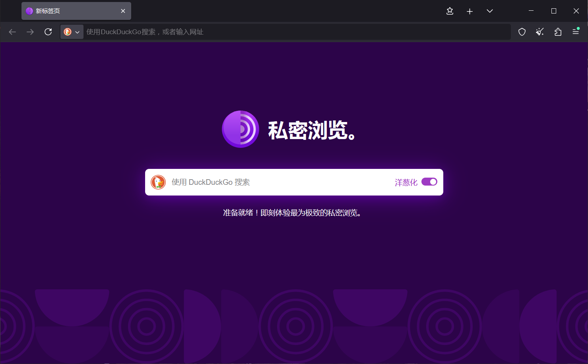
Task: Click the DuckDuckGo search engine icon in address bar
Action: 68,32
